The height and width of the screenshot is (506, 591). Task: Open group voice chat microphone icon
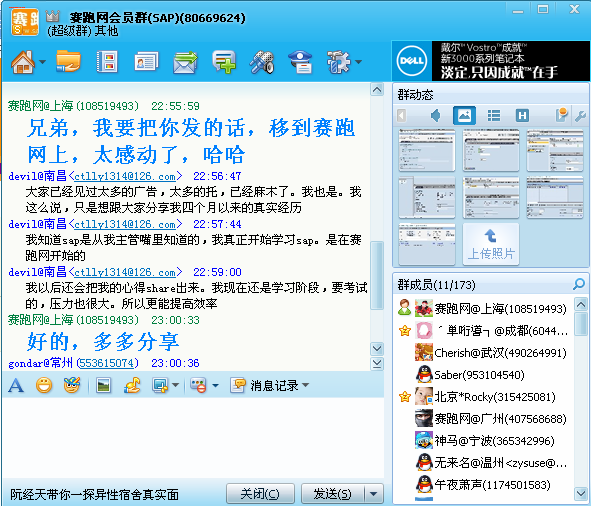coord(262,62)
